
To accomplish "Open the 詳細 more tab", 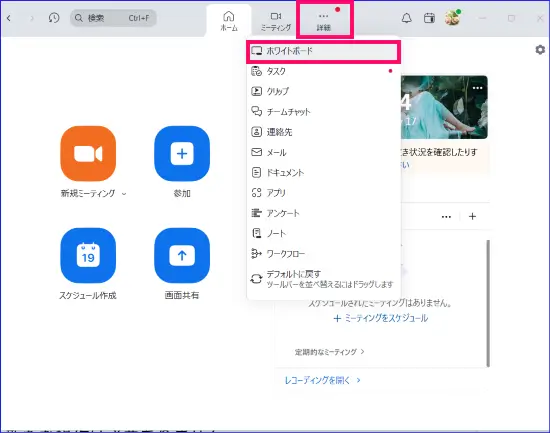I will coord(324,21).
